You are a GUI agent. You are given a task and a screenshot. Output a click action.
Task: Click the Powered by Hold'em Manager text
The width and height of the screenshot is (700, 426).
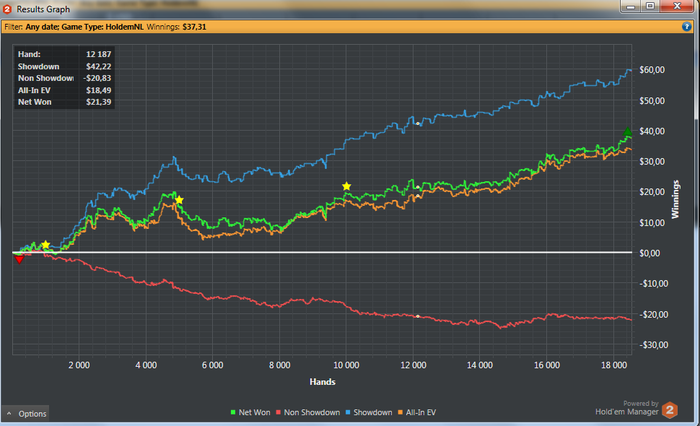point(627,408)
